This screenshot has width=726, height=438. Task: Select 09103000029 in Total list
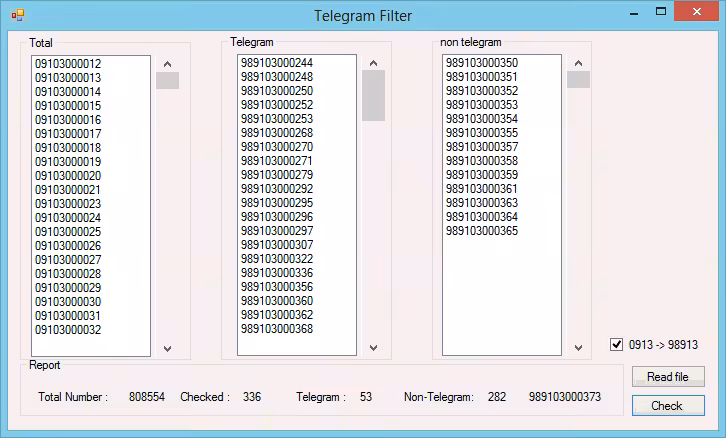(68, 288)
